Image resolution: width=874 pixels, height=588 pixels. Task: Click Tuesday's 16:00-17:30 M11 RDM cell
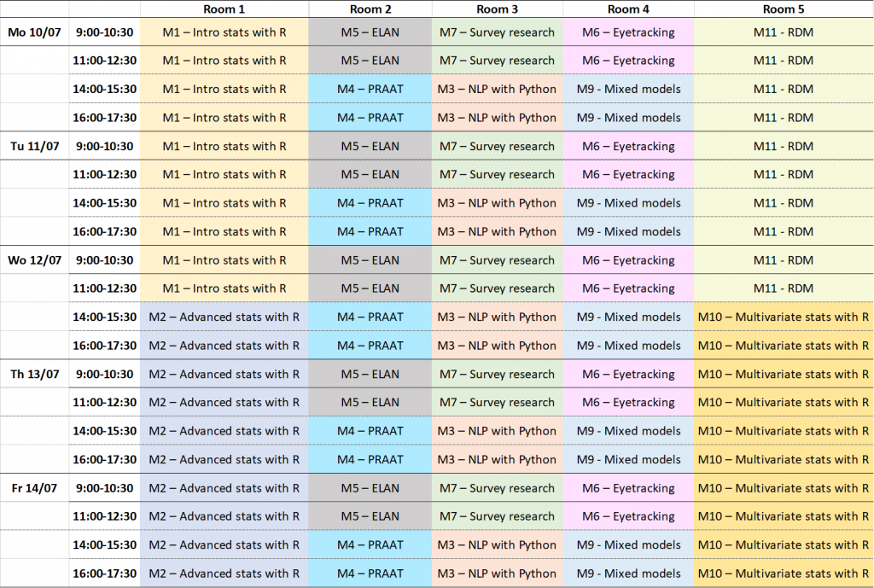point(783,231)
